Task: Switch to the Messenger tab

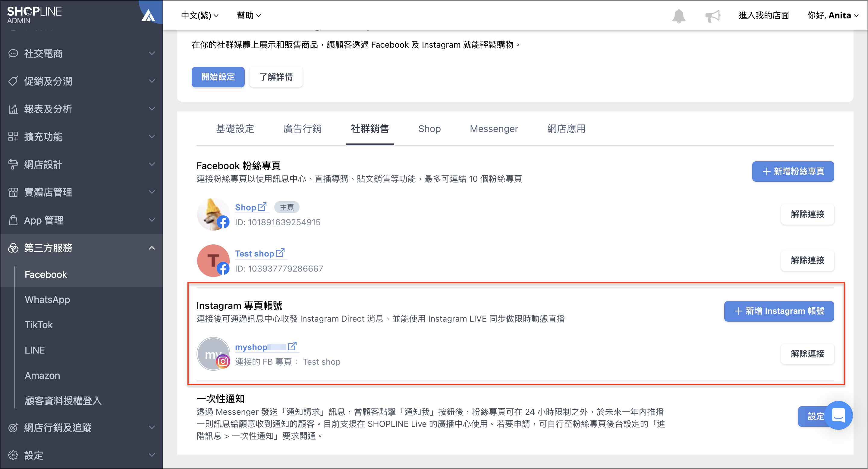Action: (x=494, y=129)
